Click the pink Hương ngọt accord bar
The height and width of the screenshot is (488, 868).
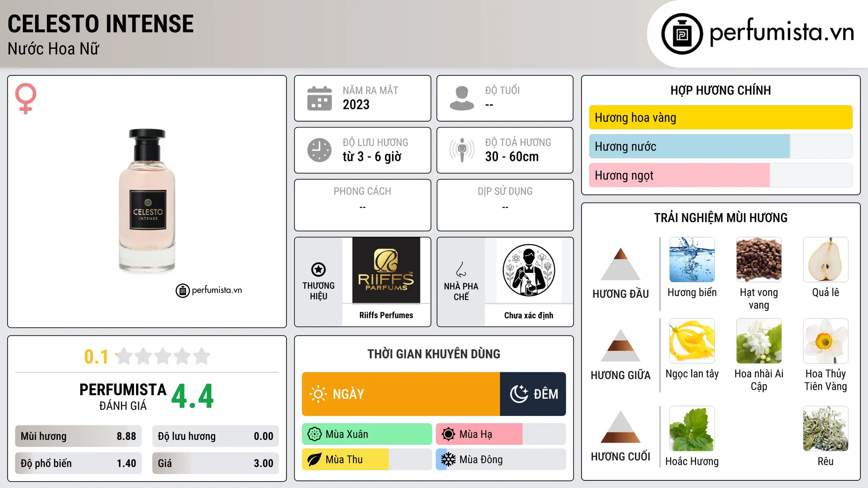tap(721, 175)
